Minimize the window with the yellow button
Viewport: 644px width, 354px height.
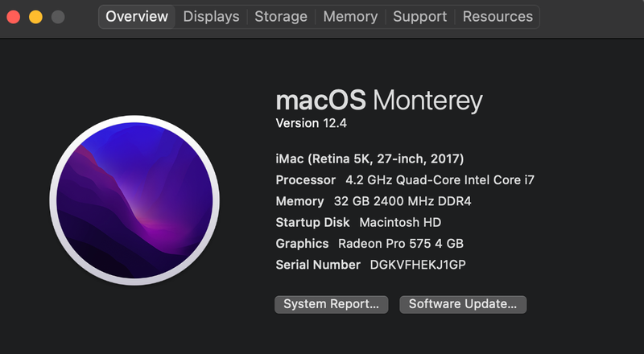(x=35, y=16)
